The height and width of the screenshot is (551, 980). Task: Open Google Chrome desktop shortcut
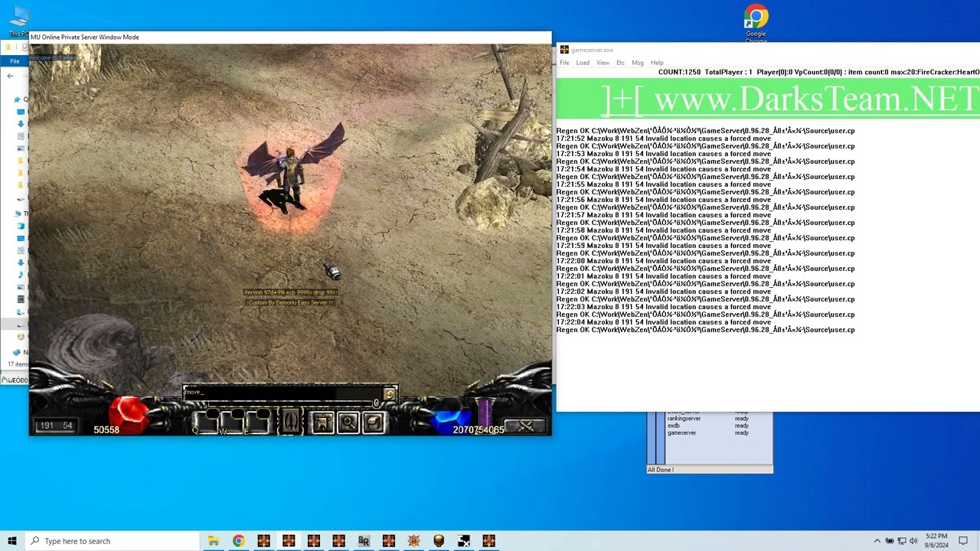(756, 23)
